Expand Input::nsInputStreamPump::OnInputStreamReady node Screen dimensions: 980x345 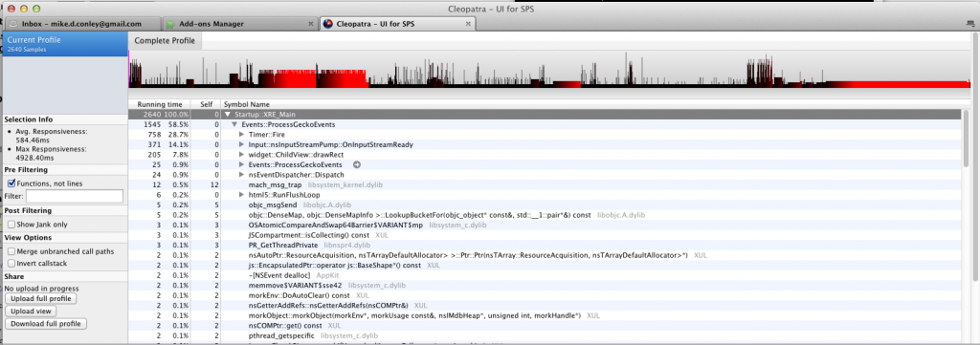click(242, 144)
